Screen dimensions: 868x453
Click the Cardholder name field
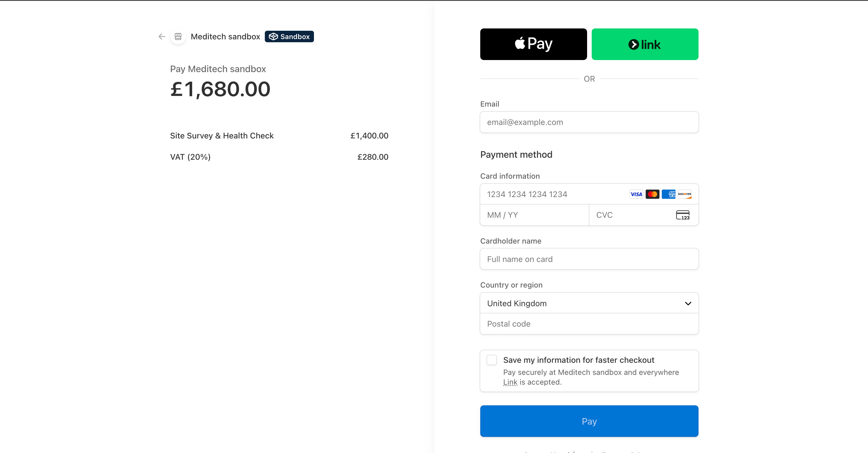(x=589, y=259)
